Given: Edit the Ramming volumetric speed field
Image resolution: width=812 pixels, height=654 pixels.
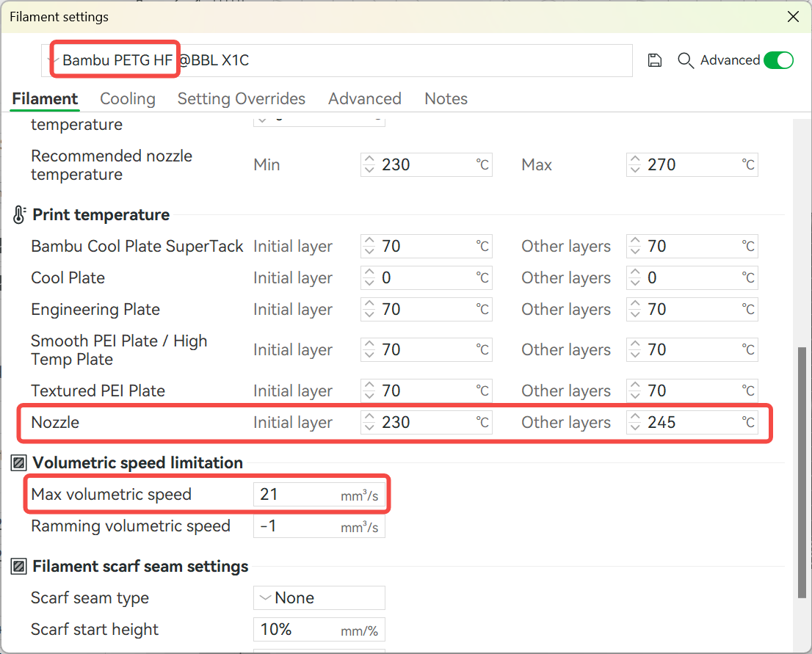Looking at the screenshot, I should point(319,526).
